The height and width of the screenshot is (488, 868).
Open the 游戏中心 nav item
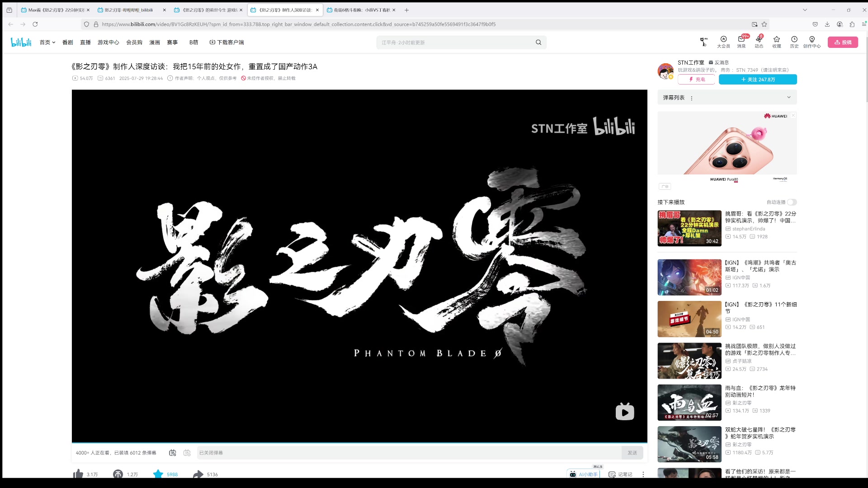pyautogui.click(x=108, y=42)
